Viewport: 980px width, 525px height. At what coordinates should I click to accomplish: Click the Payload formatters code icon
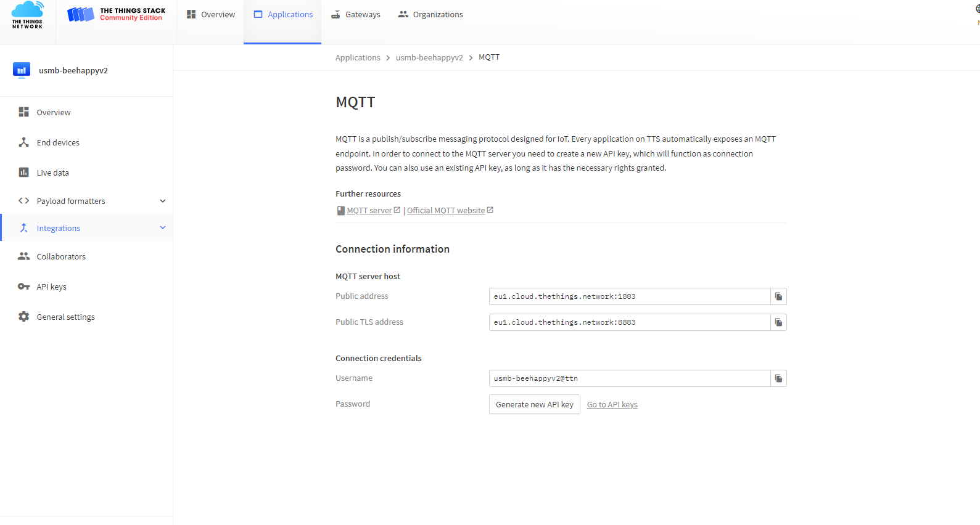[24, 200]
